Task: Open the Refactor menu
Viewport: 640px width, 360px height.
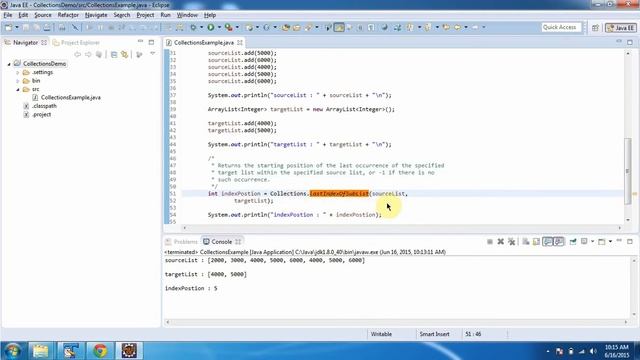Action: coord(68,15)
